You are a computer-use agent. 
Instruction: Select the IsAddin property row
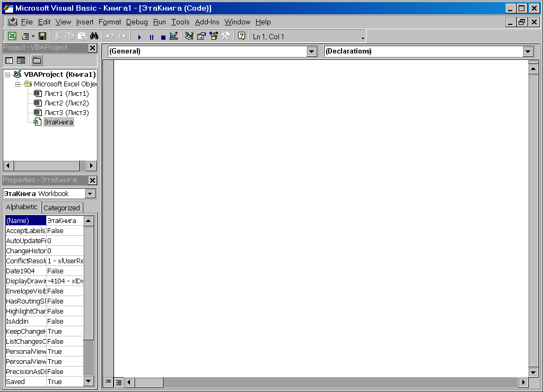(45, 322)
